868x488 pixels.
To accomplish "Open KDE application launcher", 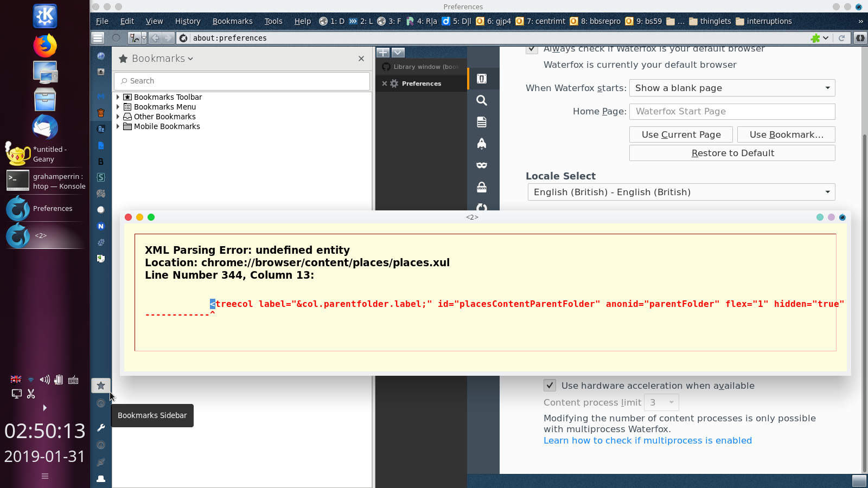I will pos(45,16).
